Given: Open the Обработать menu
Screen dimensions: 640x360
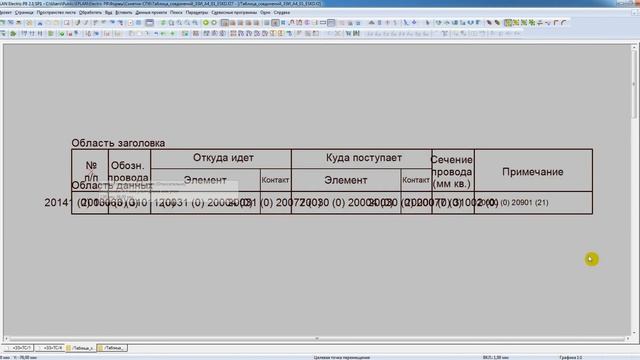Looking at the screenshot, I should tap(90, 13).
